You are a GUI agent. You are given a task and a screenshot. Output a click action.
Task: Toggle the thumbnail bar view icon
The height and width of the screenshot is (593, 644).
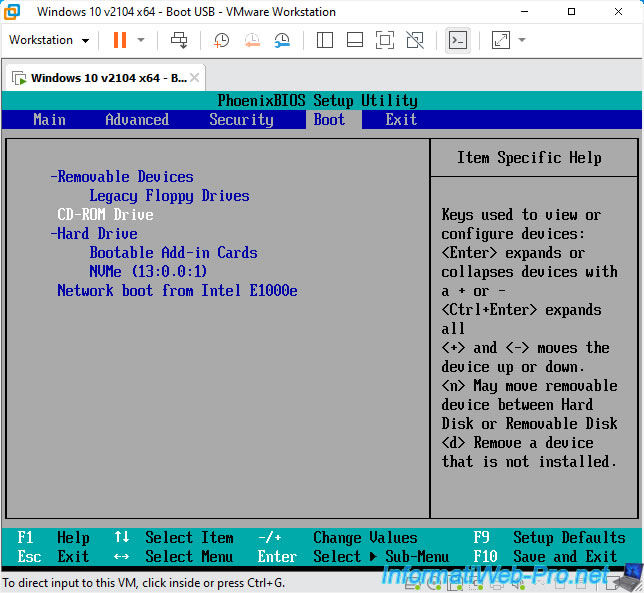pos(354,40)
